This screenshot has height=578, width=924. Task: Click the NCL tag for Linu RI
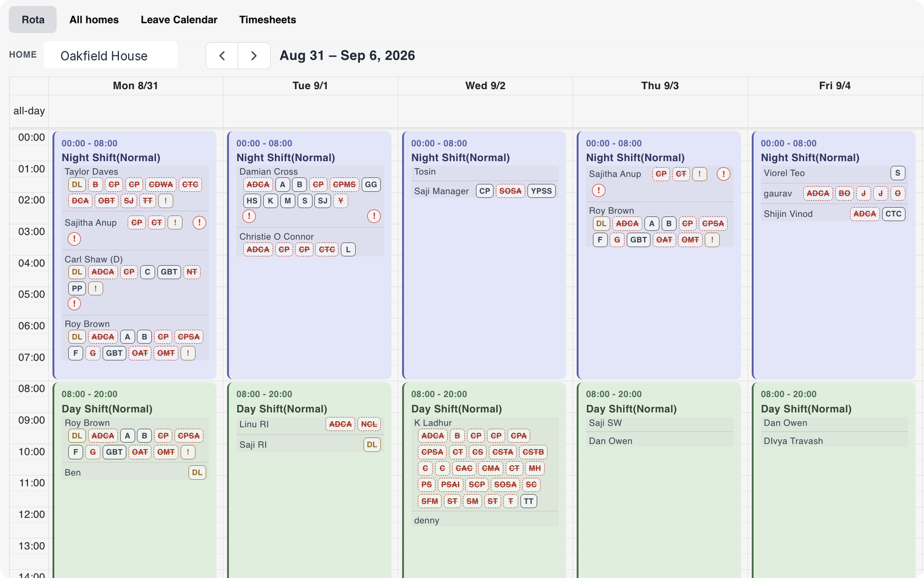[x=369, y=424]
